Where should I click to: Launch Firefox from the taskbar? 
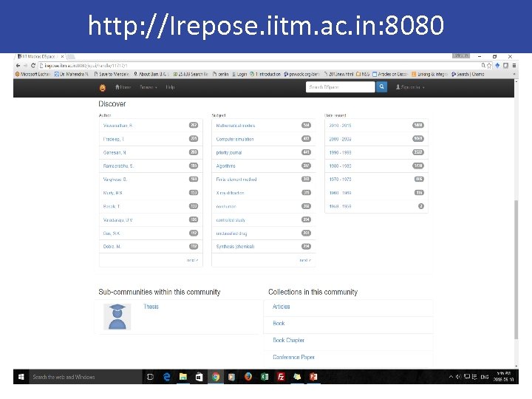[x=248, y=377]
